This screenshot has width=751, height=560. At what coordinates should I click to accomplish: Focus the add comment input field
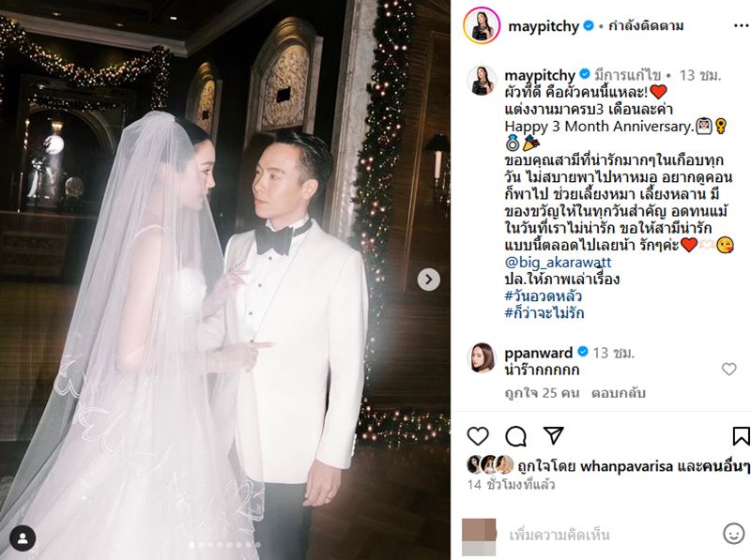pos(608,534)
